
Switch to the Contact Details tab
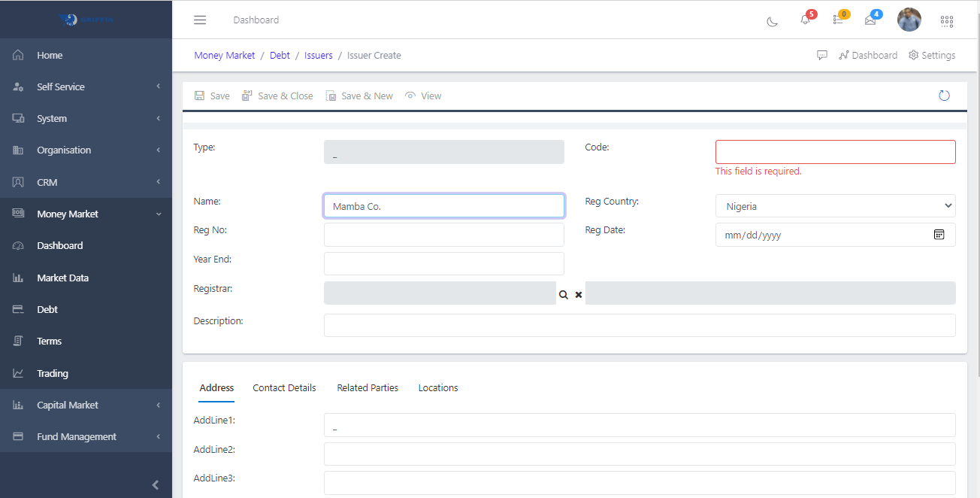[x=284, y=387]
